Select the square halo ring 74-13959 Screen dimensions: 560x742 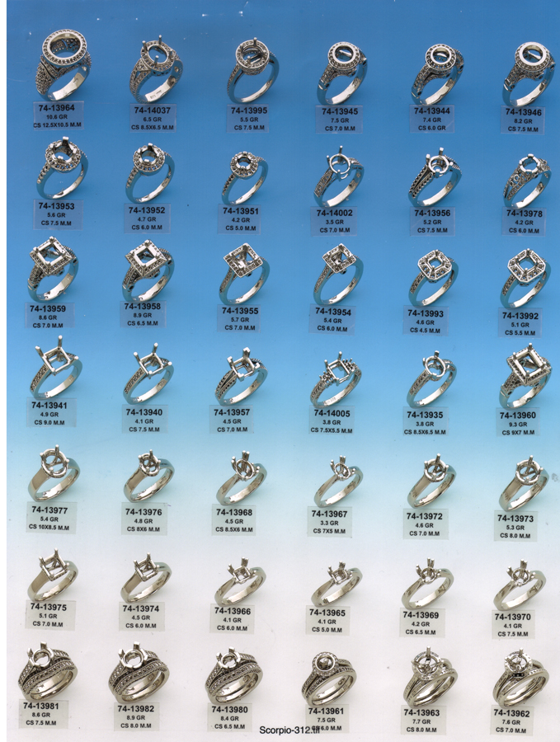53,269
